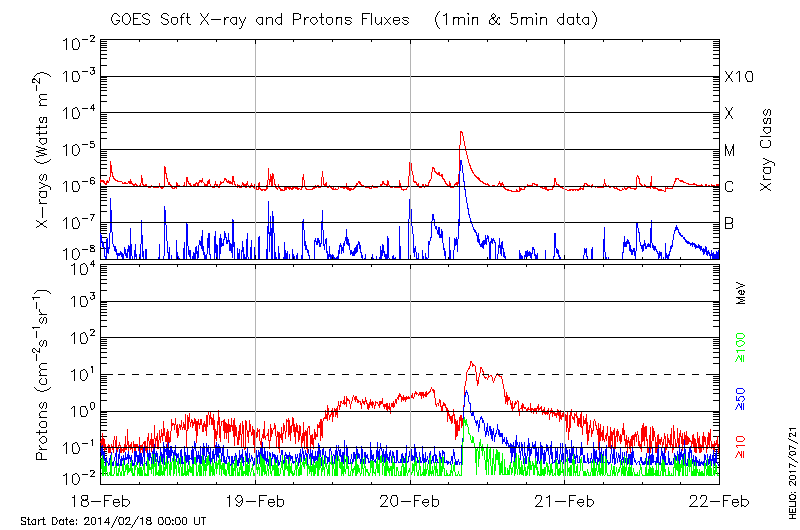Click the Protons axis title on the left

click(44, 375)
